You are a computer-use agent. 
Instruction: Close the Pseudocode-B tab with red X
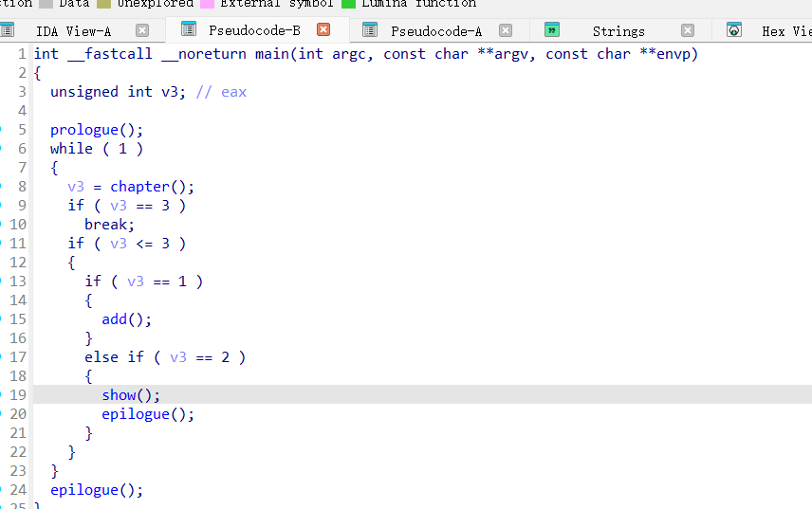pyautogui.click(x=323, y=30)
